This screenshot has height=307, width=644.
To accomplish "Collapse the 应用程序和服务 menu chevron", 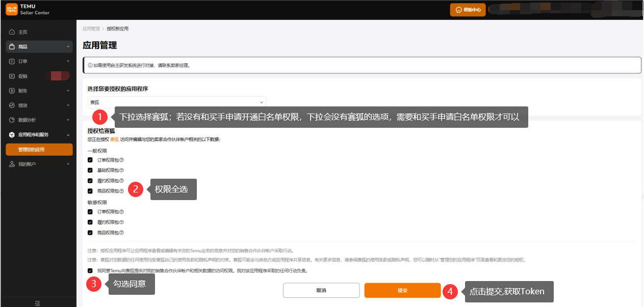I will point(68,135).
